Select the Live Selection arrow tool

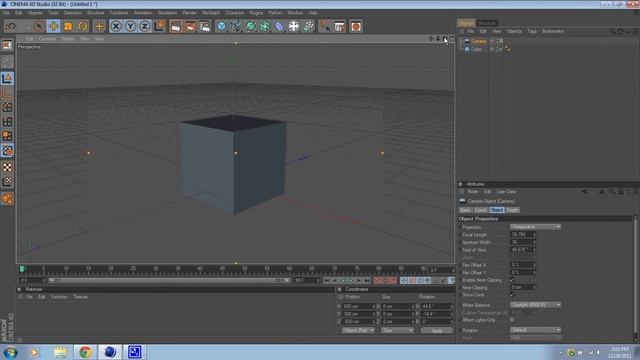tap(38, 26)
